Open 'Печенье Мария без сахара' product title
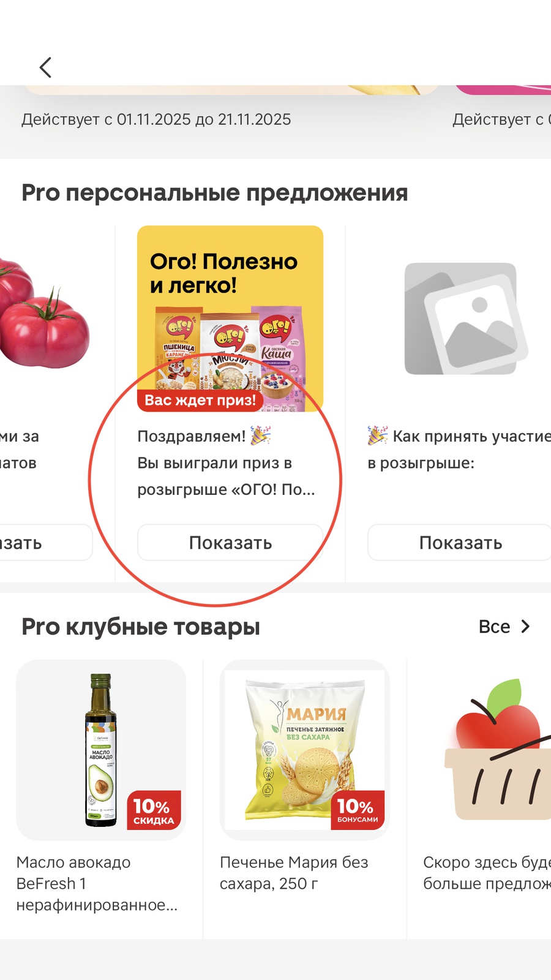551x980 pixels. pyautogui.click(x=294, y=873)
